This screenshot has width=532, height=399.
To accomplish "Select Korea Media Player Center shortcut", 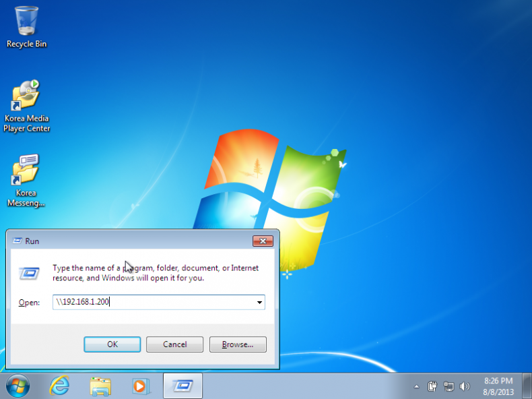I will (26, 106).
